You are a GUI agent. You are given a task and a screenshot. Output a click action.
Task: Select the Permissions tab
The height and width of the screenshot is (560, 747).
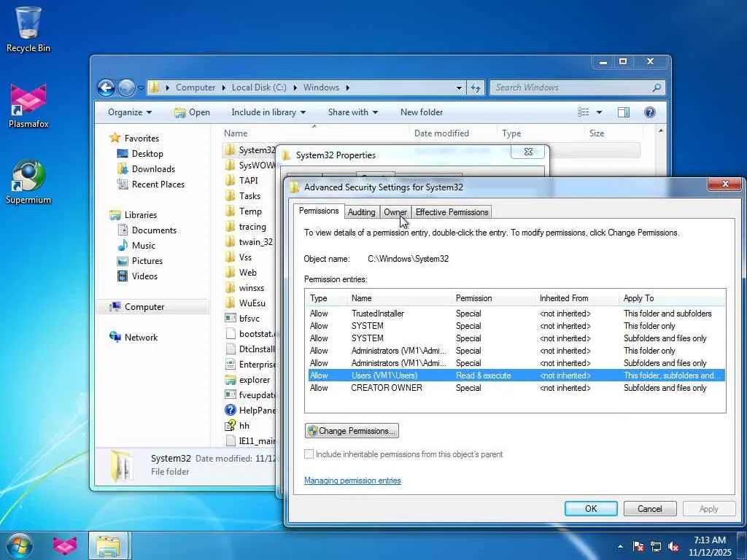[x=319, y=211]
